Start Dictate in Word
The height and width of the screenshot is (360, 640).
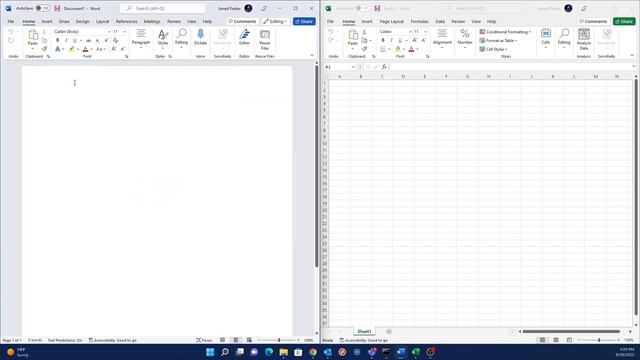(x=200, y=38)
